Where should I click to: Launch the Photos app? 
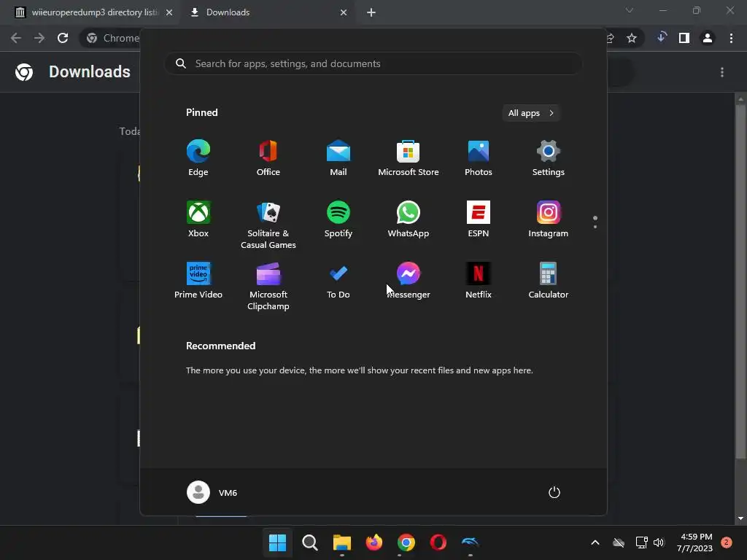pos(479,157)
